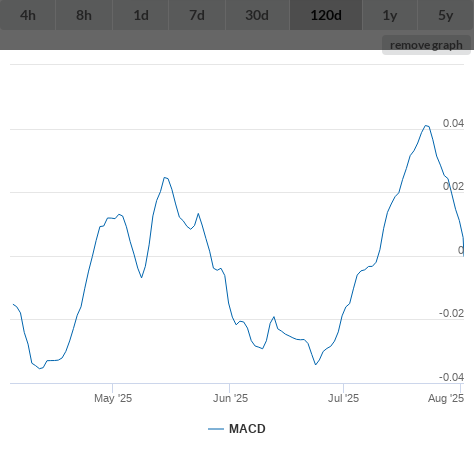
Task: Click the May '25 axis label
Action: 113,398
